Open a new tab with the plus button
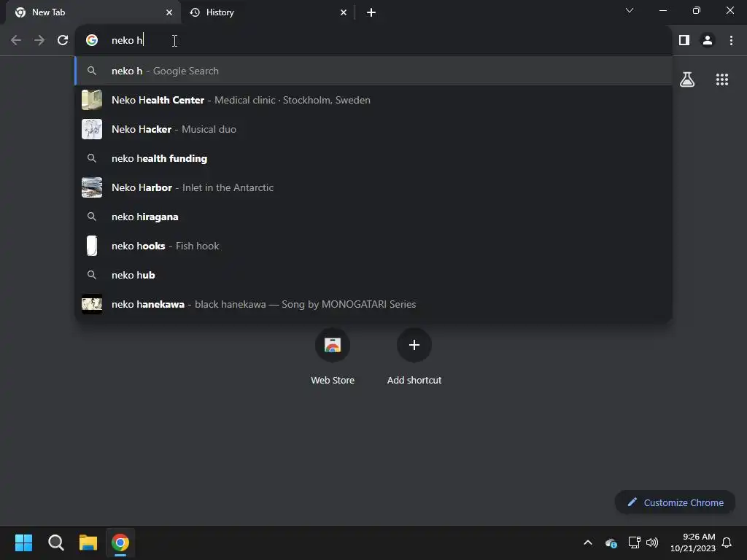 (x=371, y=12)
